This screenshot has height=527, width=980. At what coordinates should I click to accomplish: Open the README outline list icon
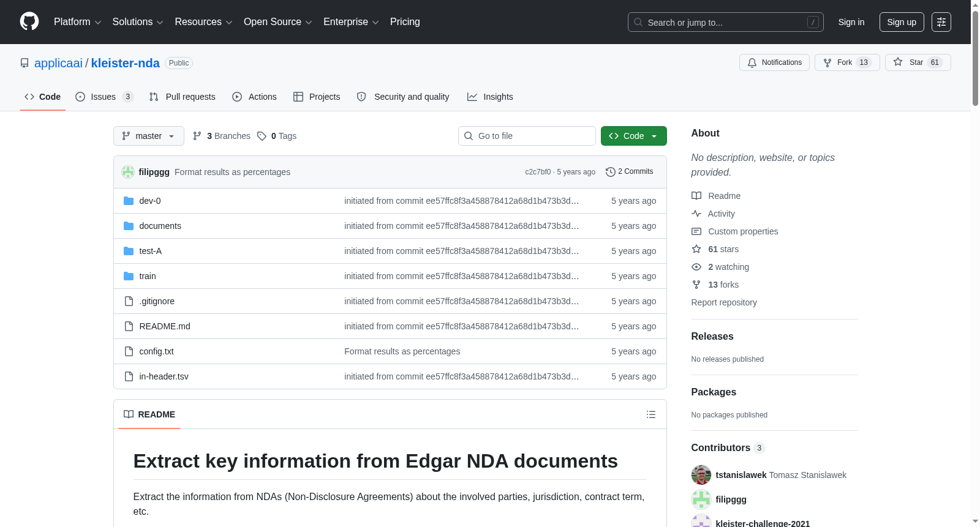tap(651, 414)
